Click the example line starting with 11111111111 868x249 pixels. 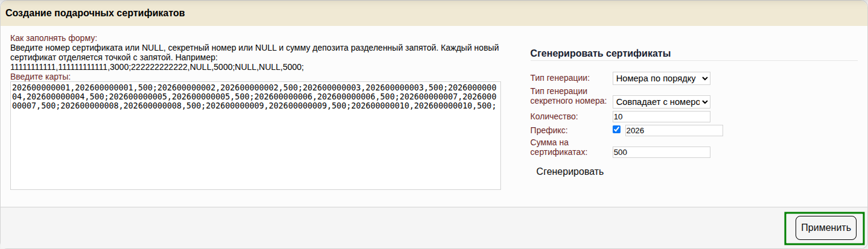pos(157,67)
